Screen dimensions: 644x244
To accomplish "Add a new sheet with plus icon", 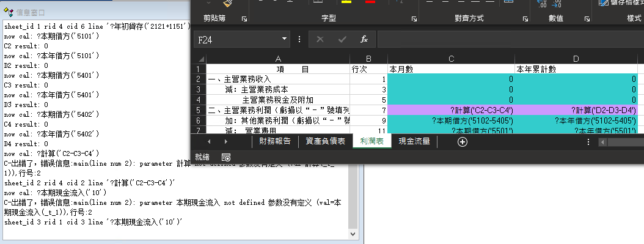I will coord(463,142).
